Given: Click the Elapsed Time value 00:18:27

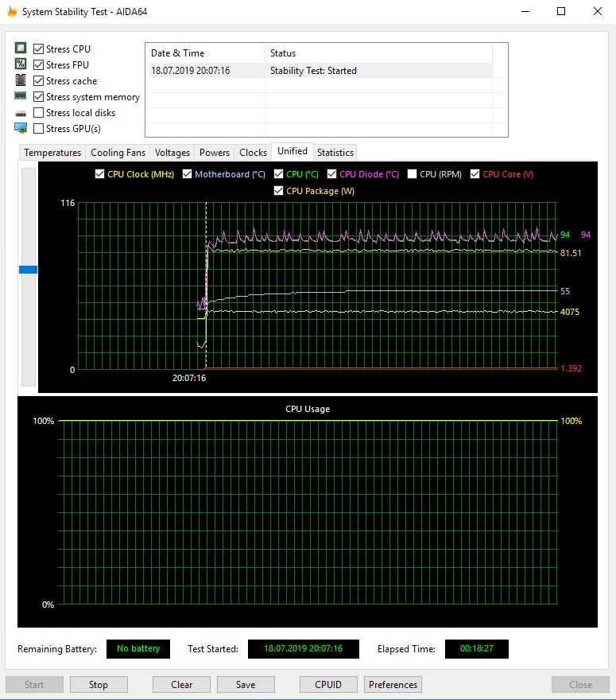Looking at the screenshot, I should point(477,648).
